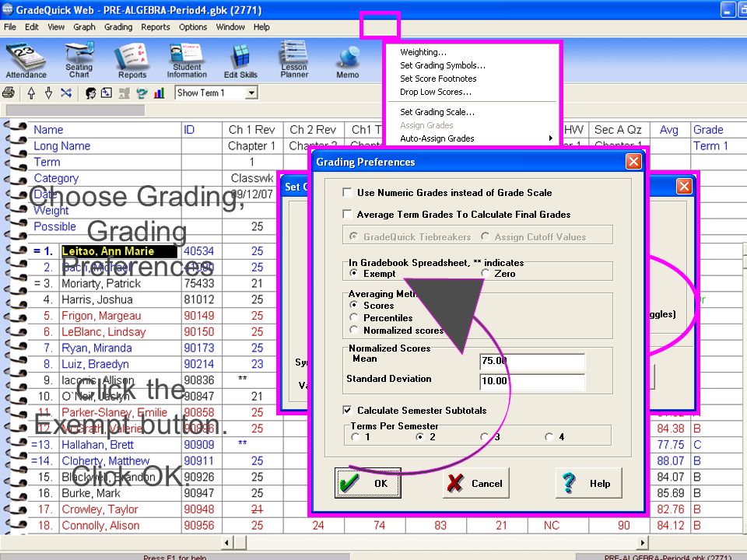Select Scores averaging method
This screenshot has width=747, height=560.
coord(353,305)
